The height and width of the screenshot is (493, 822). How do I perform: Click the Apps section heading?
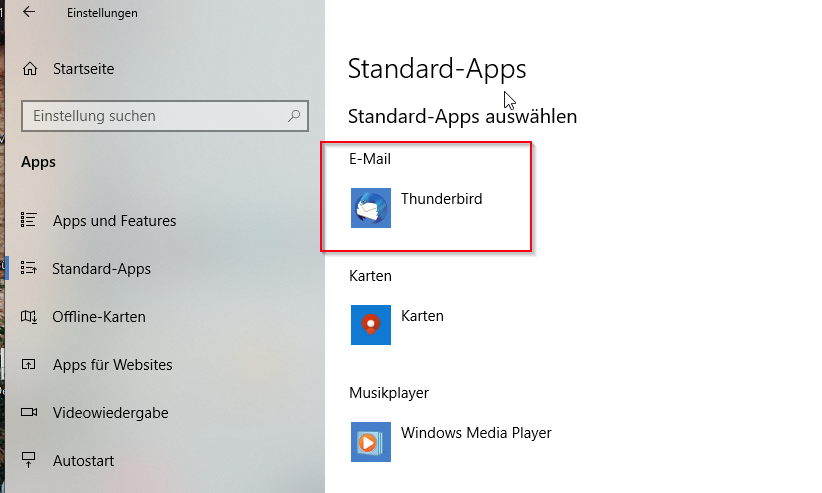38,162
